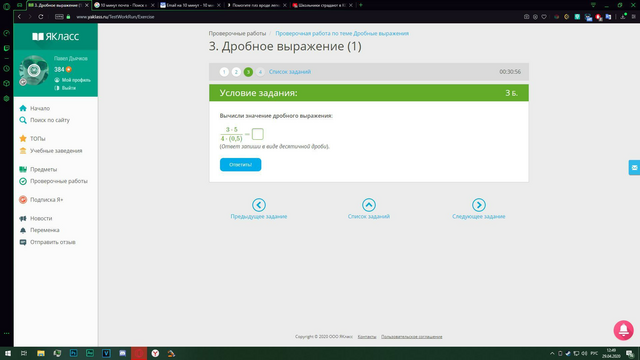
Task: Reload the page in browser toolbar
Action: pos(41,17)
